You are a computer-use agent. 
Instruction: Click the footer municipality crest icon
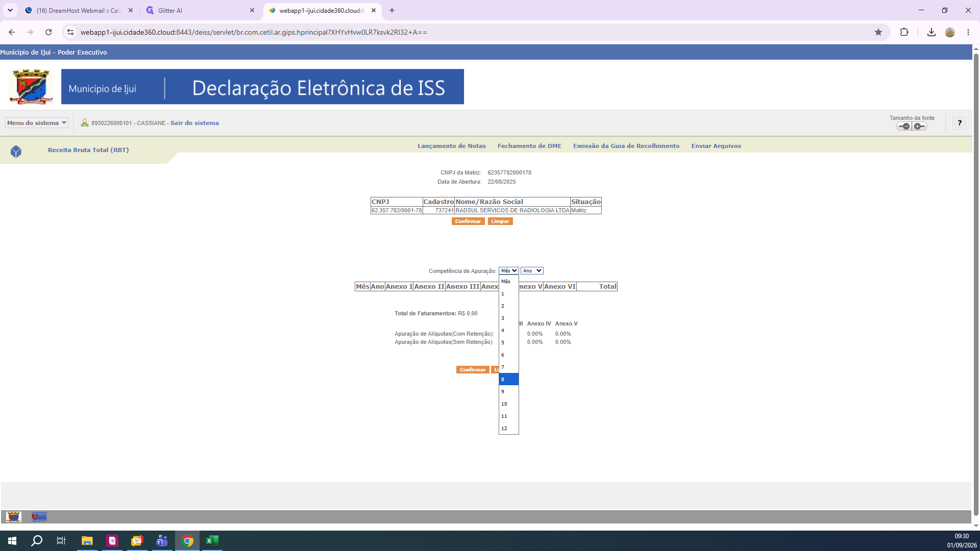click(x=14, y=517)
